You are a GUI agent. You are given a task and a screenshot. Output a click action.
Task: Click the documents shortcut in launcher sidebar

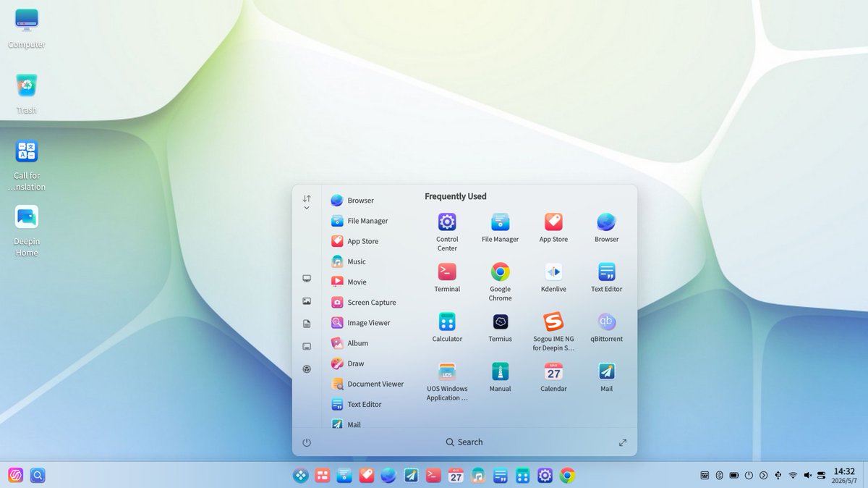click(x=307, y=324)
